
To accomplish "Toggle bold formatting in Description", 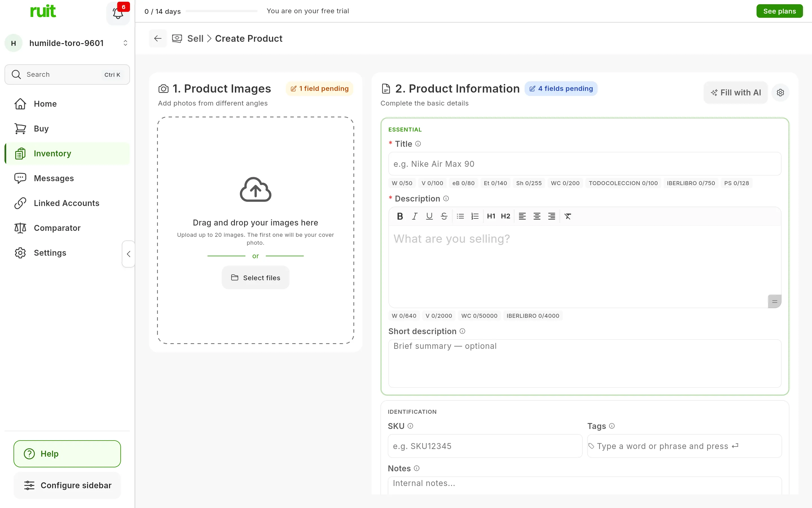I will point(400,216).
